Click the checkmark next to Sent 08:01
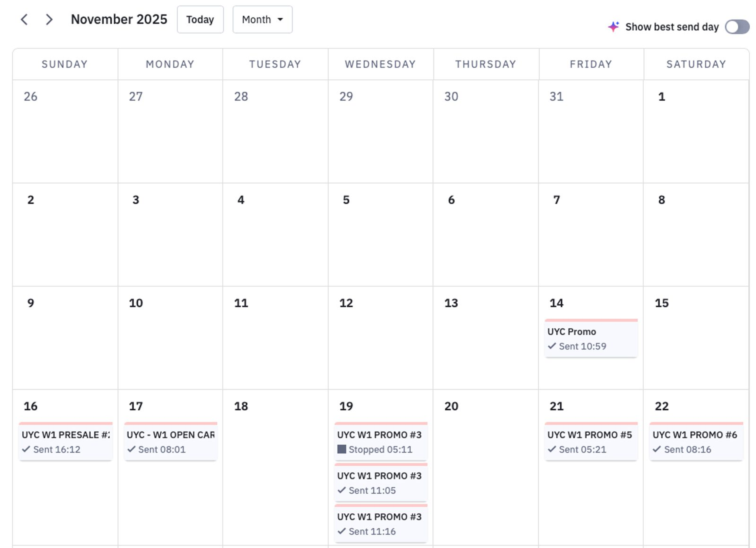 click(x=132, y=449)
